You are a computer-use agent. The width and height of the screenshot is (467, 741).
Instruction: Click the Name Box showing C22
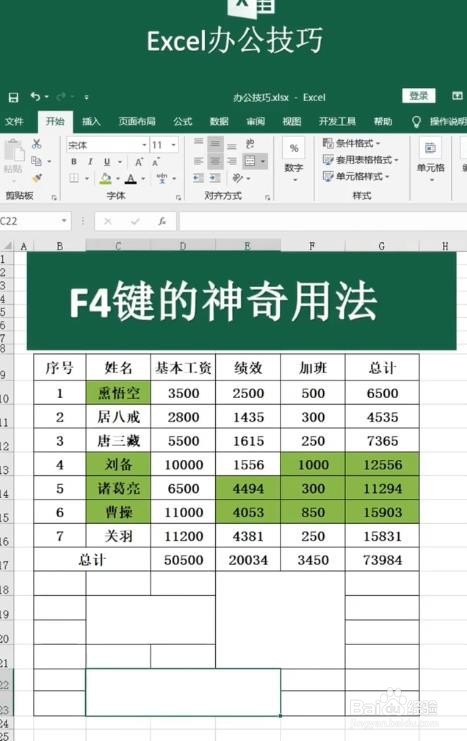(30, 221)
